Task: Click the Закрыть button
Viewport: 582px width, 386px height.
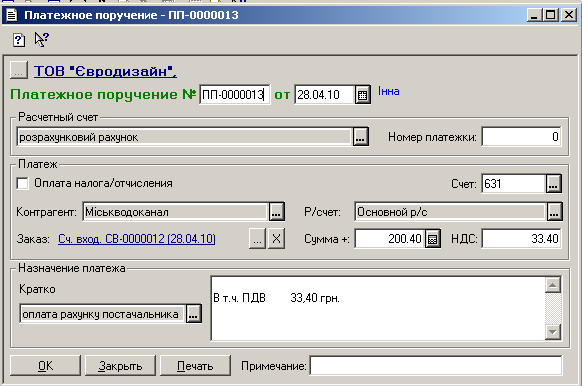Action: 120,366
